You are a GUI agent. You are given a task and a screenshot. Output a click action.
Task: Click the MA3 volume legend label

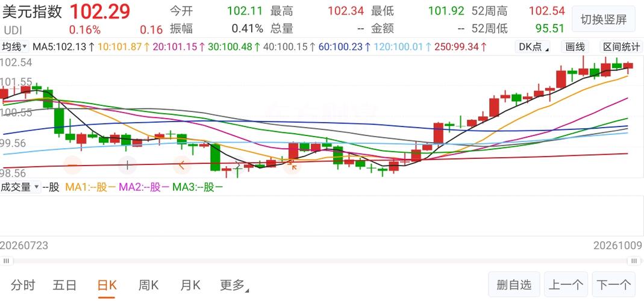click(x=198, y=187)
